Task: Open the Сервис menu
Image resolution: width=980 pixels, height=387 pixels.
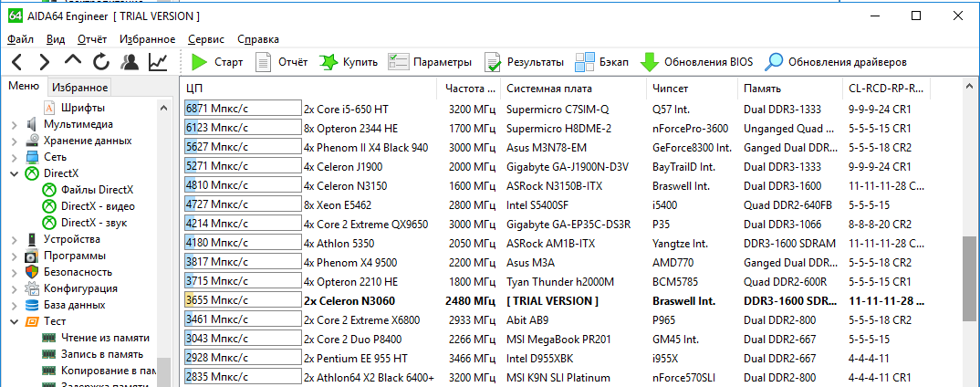Action: click(205, 39)
